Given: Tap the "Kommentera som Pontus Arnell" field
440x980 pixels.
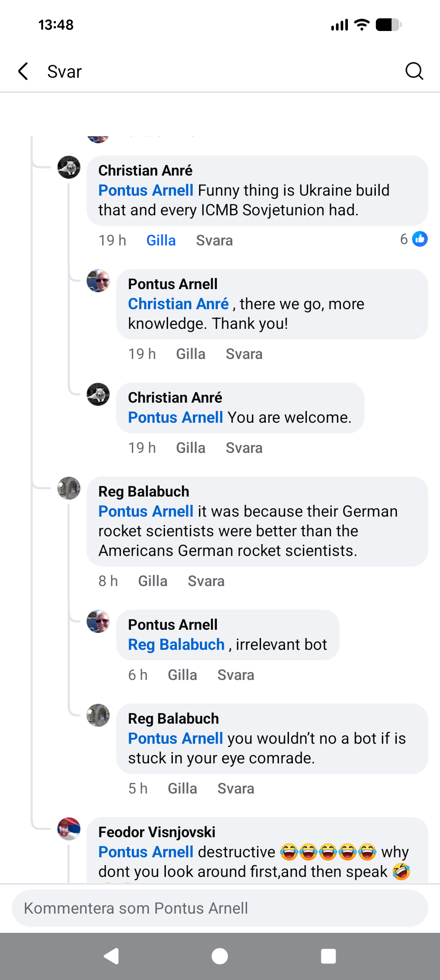Looking at the screenshot, I should (220, 908).
